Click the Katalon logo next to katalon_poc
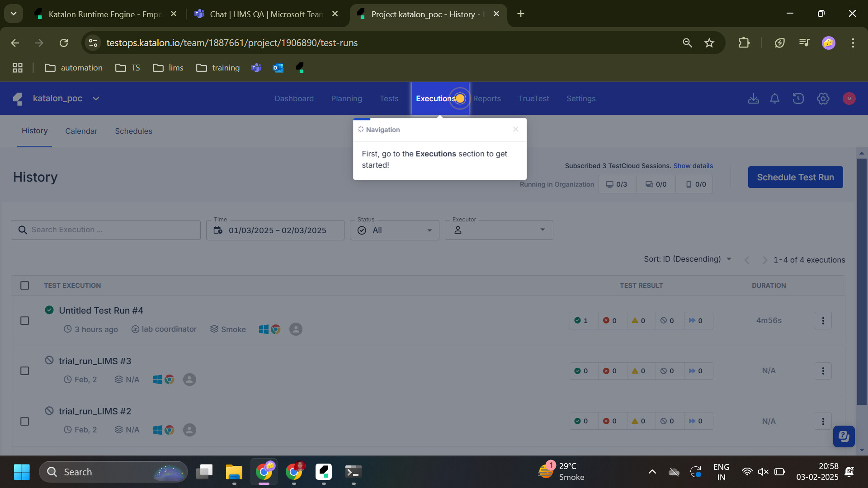 click(x=18, y=99)
